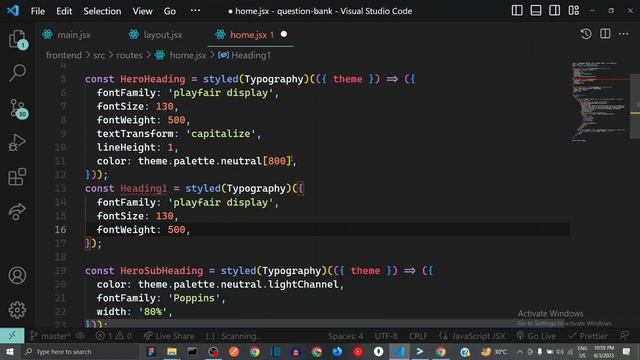Open Figma from the taskbar
640x360 pixels.
tap(151, 351)
